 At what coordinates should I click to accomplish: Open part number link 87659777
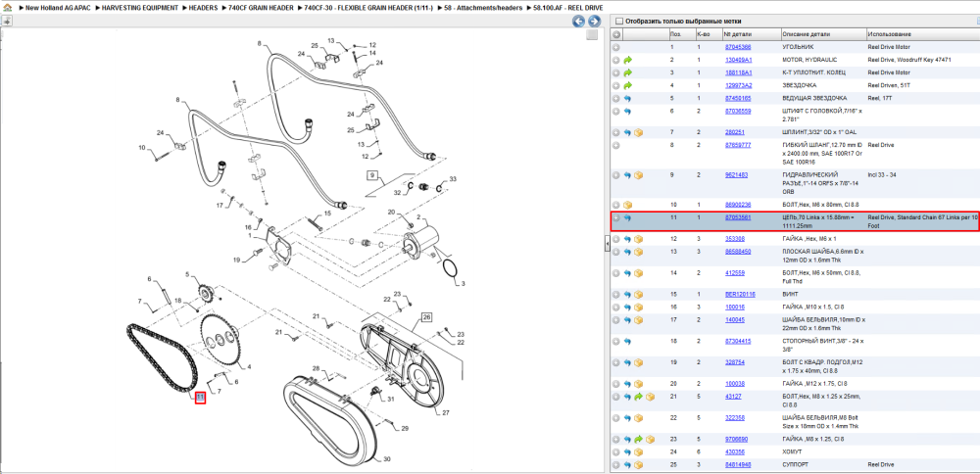point(738,145)
